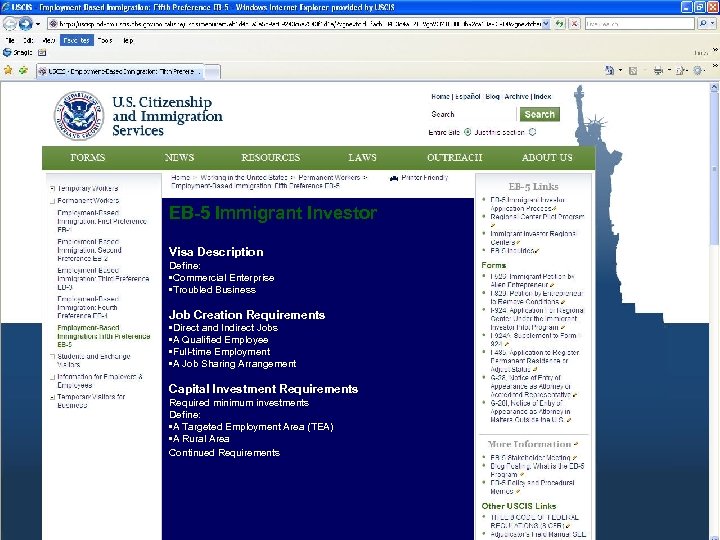The width and height of the screenshot is (720, 540).
Task: Open the LAWS navigation tab
Action: [x=362, y=158]
